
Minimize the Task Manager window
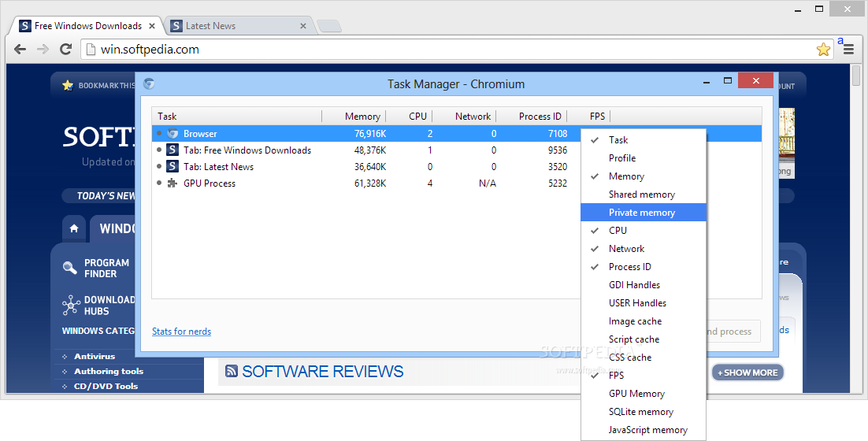[707, 82]
